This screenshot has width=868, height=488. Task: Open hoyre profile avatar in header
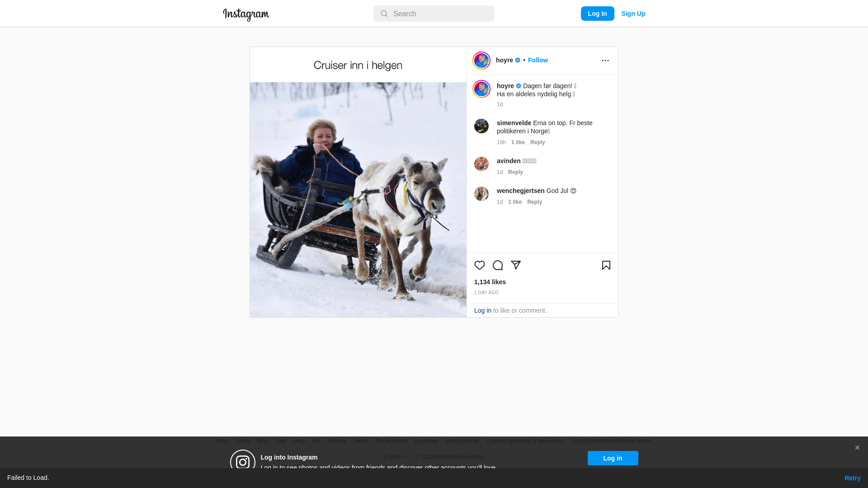click(x=481, y=61)
